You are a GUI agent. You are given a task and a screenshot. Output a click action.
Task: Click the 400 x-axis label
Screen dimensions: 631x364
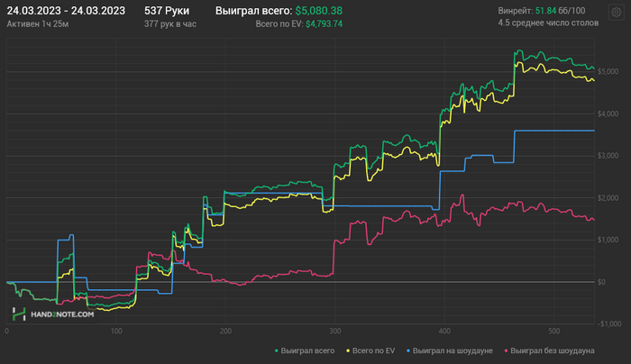(444, 331)
